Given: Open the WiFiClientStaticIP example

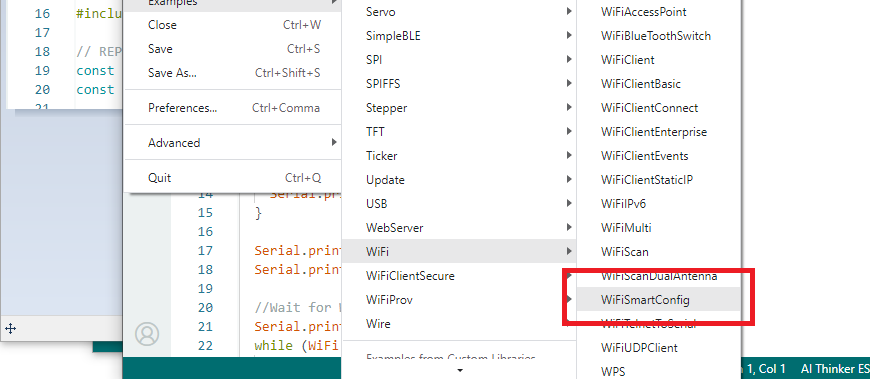Looking at the screenshot, I should pyautogui.click(x=659, y=180).
